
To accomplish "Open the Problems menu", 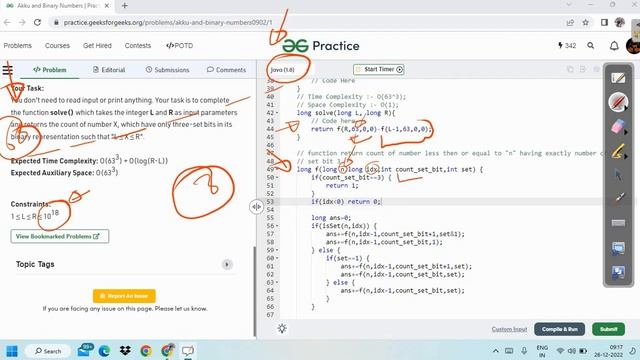I will click(x=18, y=46).
